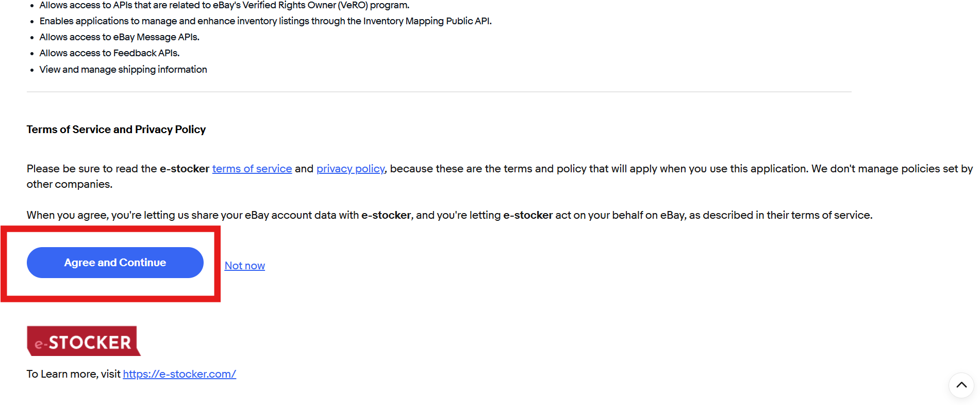Click the View and manage shipping information bullet
The height and width of the screenshot is (405, 980).
tap(123, 70)
